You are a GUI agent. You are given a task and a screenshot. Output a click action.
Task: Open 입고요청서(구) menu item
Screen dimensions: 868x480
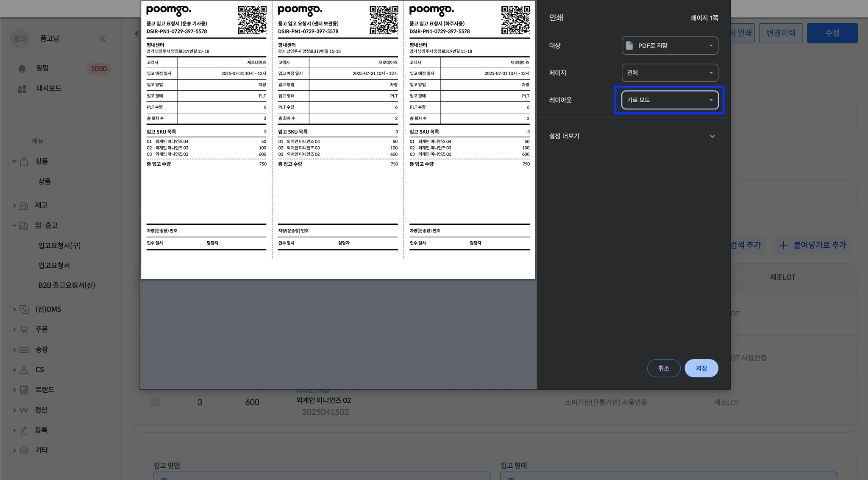59,246
